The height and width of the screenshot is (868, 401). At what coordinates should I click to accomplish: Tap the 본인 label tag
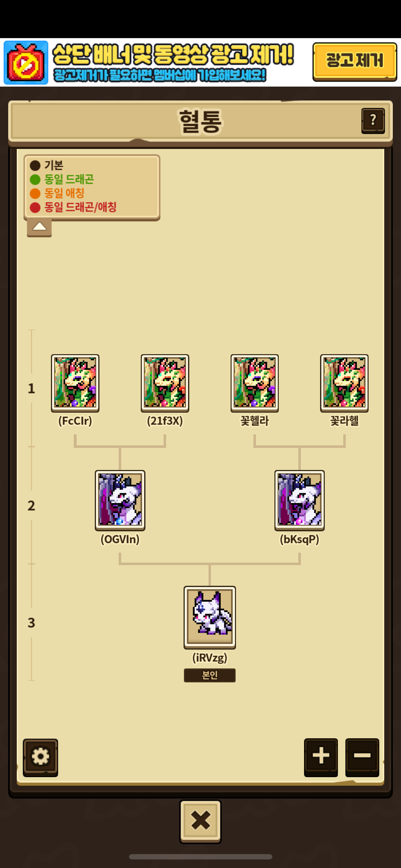(210, 675)
